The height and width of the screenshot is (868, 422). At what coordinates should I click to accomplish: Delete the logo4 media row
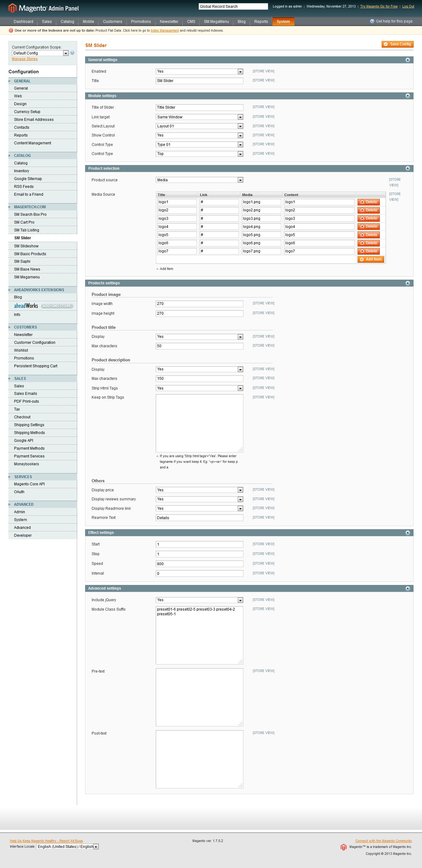369,226
